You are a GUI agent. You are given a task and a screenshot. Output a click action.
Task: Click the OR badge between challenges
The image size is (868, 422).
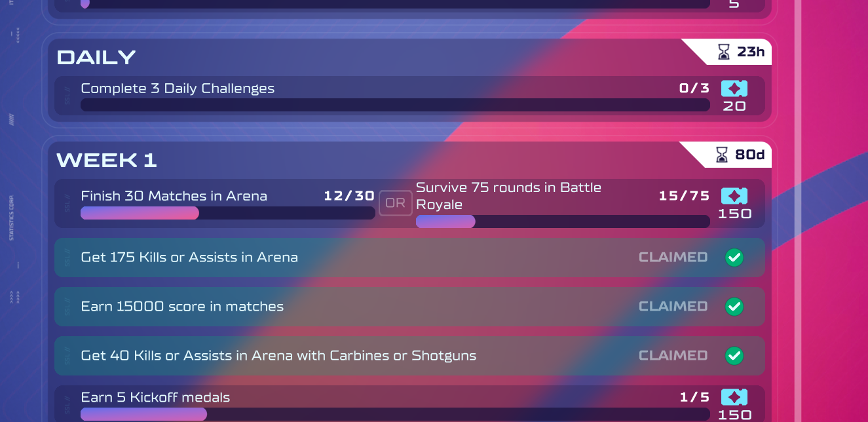pyautogui.click(x=396, y=203)
